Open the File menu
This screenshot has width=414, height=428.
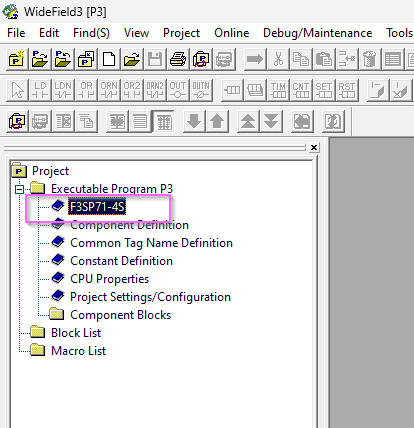click(16, 33)
